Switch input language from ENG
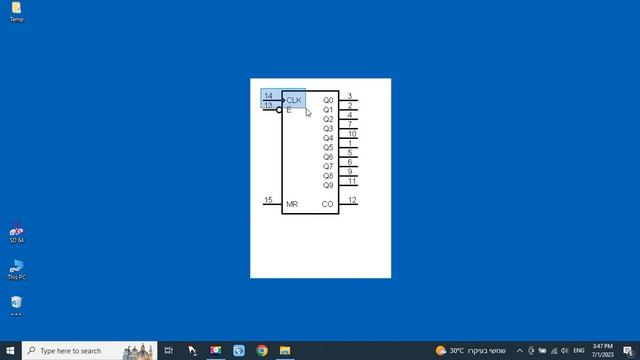The image size is (640, 360). coord(579,351)
